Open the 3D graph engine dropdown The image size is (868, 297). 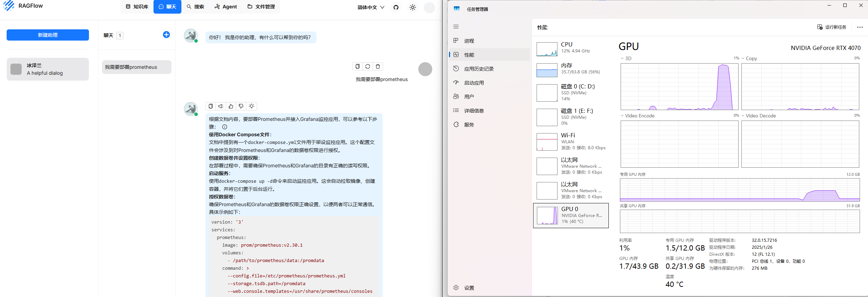click(626, 58)
